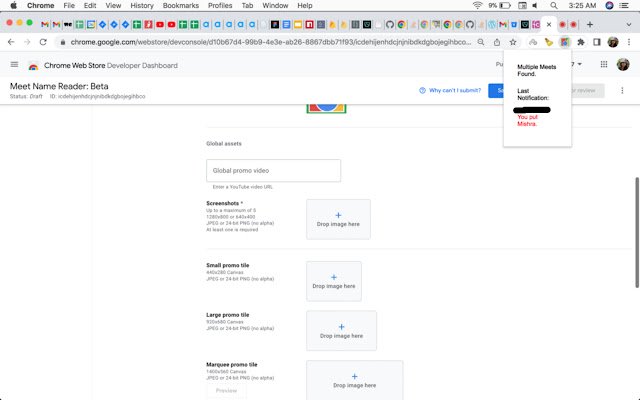Open item more options menu
This screenshot has width=640, height=400.
[622, 91]
